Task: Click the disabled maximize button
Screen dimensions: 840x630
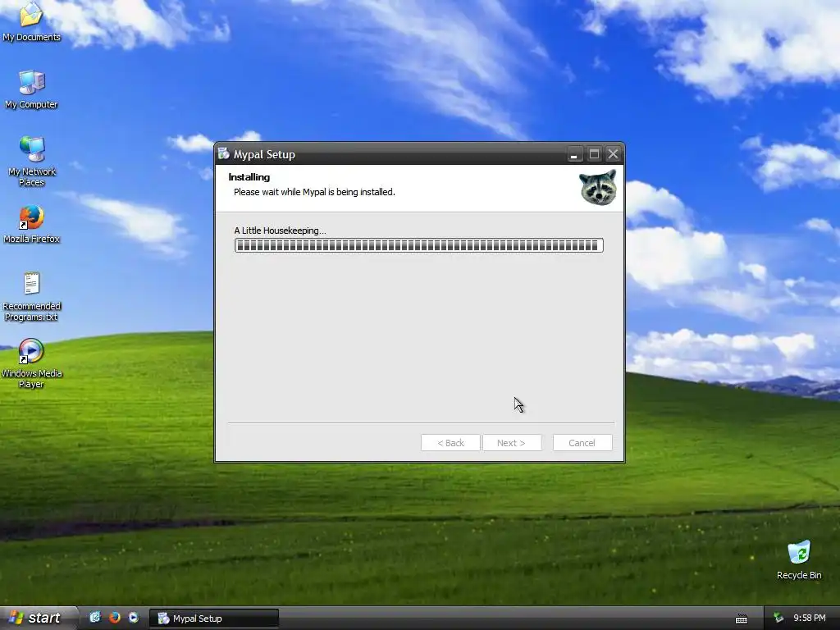Action: coord(594,154)
